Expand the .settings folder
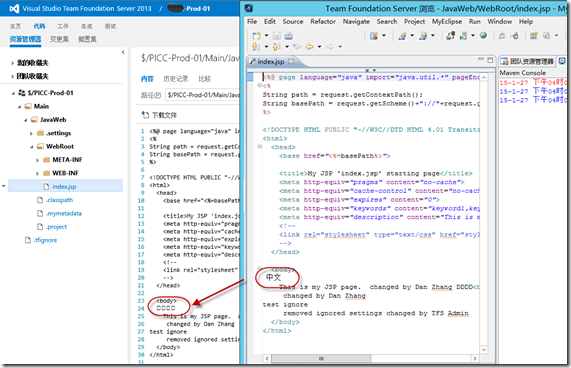This screenshot has height=368, width=571. (31, 134)
